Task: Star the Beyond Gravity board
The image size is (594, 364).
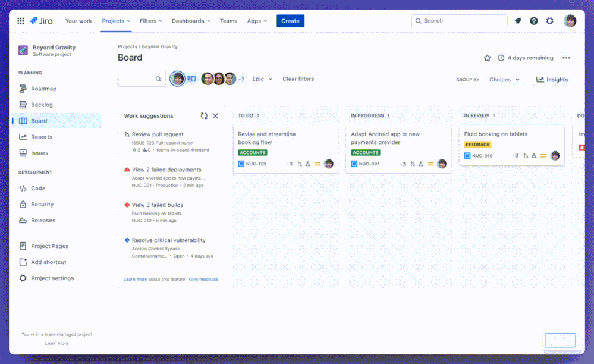Action: click(487, 57)
